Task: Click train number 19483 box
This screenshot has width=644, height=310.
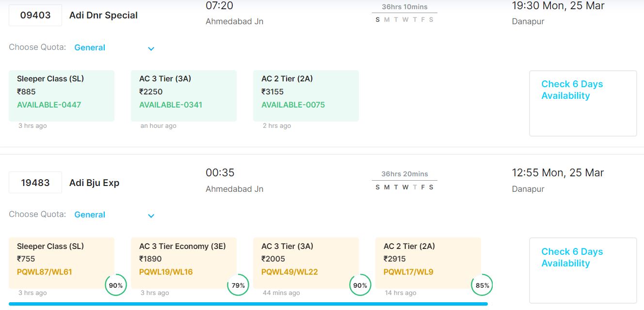Action: (x=35, y=183)
